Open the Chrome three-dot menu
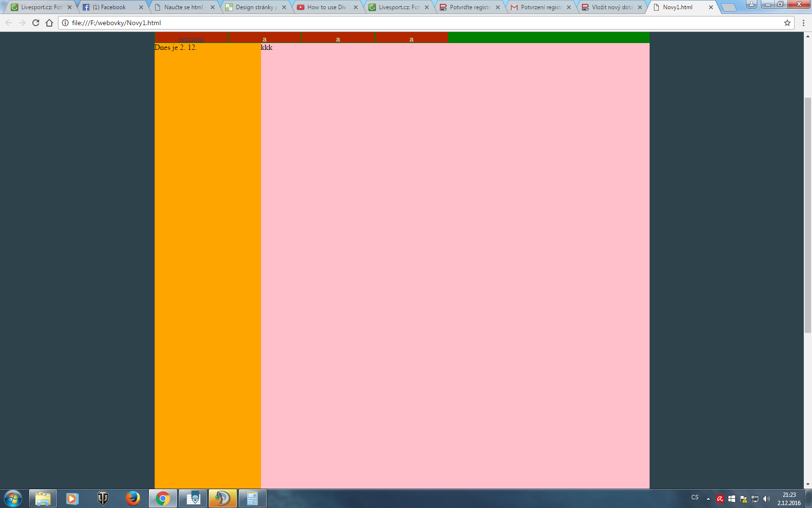This screenshot has width=812, height=508. [803, 23]
